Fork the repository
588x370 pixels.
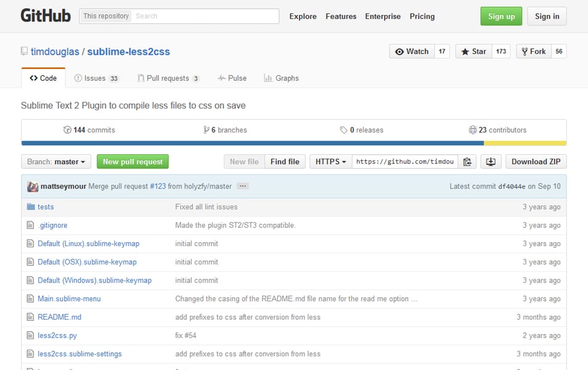click(533, 51)
